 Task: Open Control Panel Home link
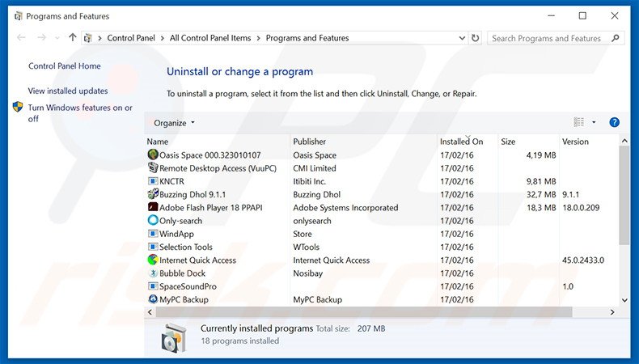click(x=65, y=66)
